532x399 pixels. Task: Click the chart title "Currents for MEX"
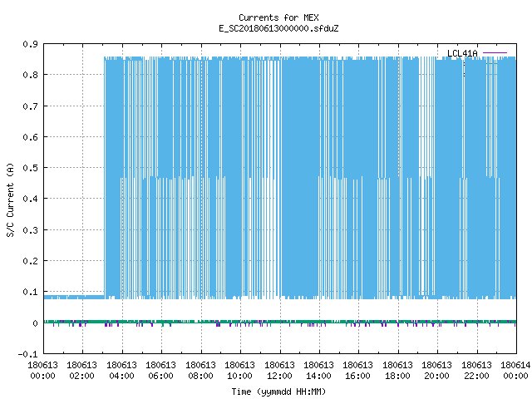[x=278, y=17]
